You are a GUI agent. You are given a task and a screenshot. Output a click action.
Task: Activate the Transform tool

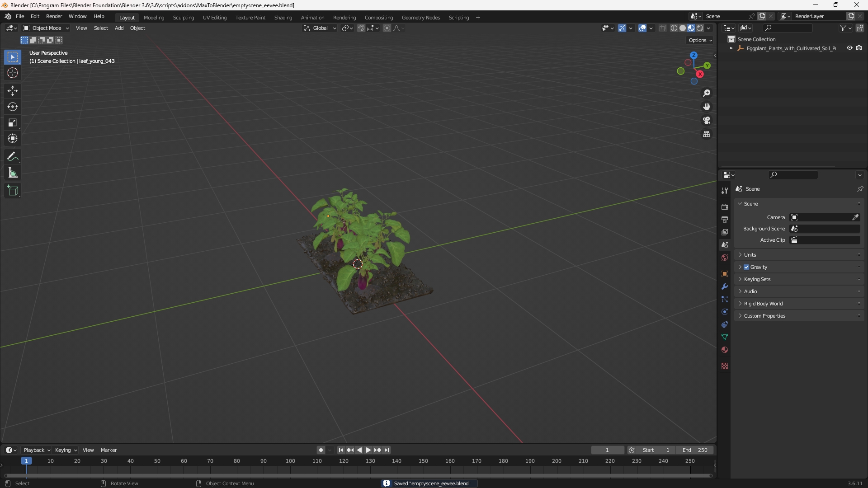(x=13, y=138)
